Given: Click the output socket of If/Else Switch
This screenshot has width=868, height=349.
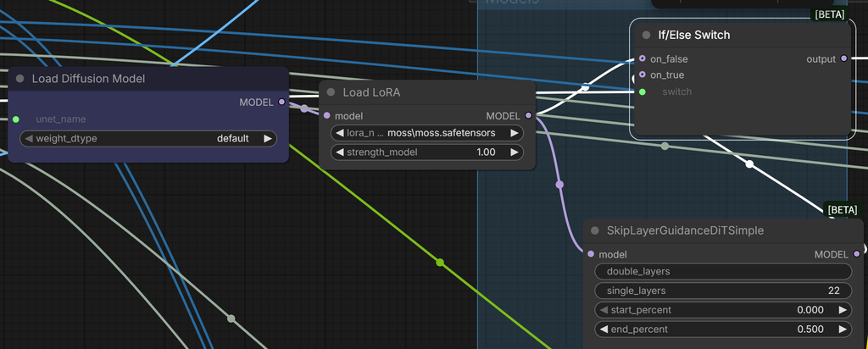Looking at the screenshot, I should [843, 58].
